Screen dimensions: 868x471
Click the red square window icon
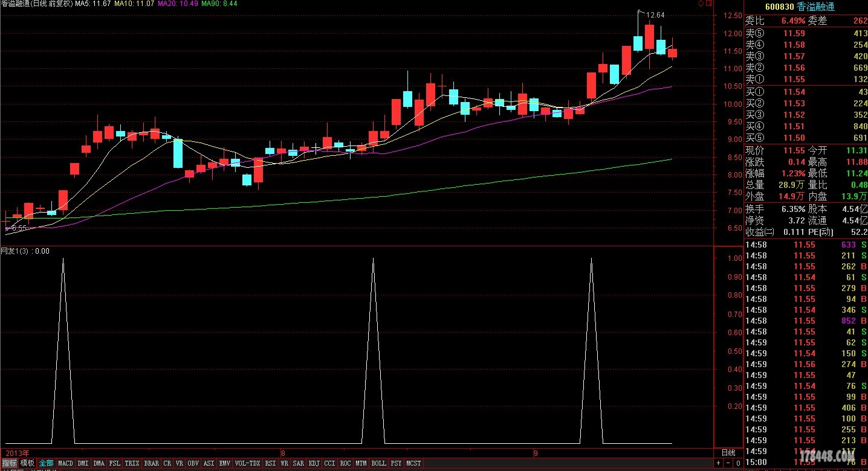click(x=708, y=4)
